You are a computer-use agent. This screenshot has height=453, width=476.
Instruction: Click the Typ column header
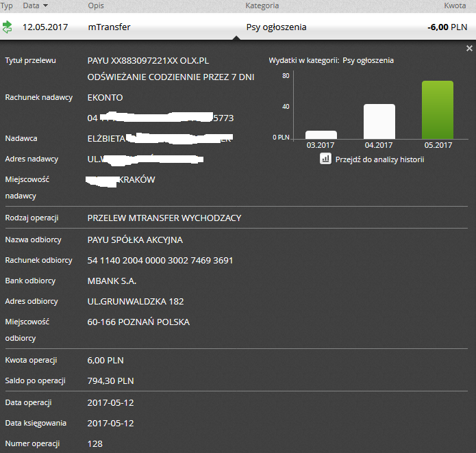6,5
